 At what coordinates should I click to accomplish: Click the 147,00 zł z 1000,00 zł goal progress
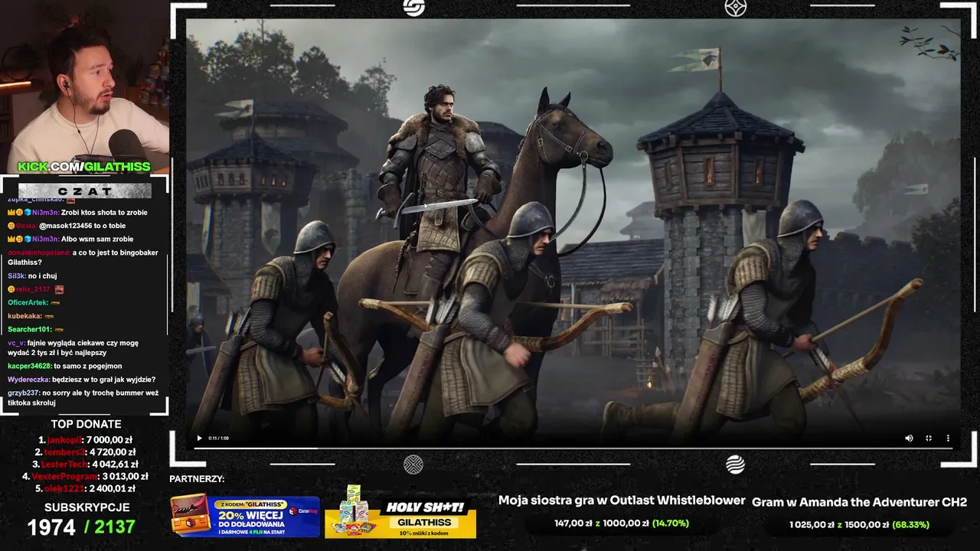point(622,523)
